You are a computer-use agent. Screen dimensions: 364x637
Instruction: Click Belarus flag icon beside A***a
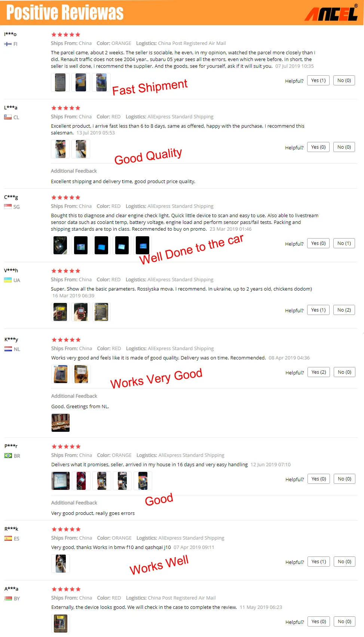point(8,598)
